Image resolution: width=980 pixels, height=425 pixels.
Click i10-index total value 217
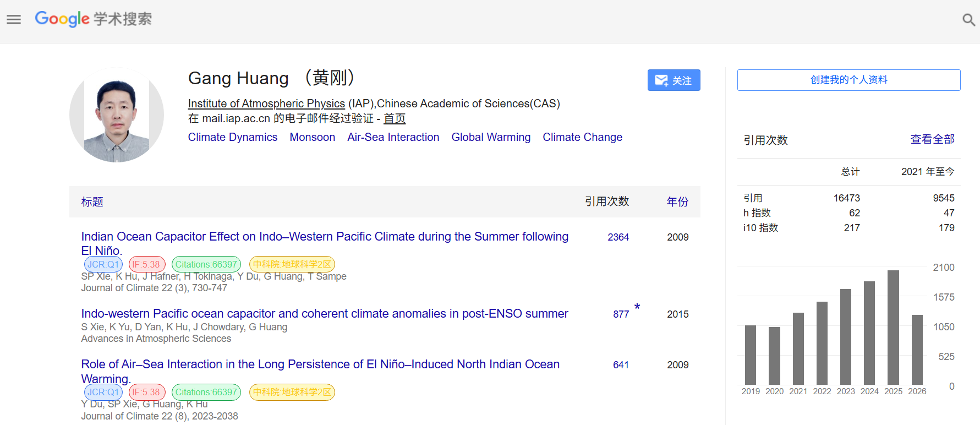(852, 228)
